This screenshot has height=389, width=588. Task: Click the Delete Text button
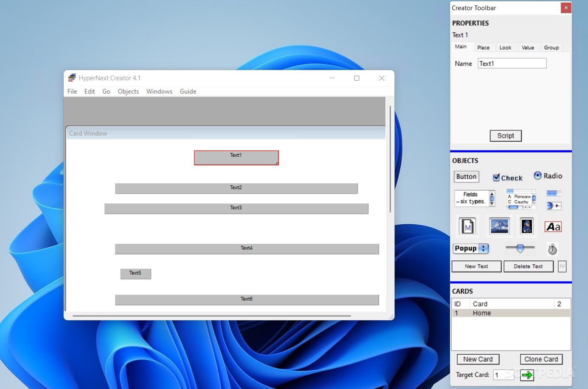(x=528, y=266)
